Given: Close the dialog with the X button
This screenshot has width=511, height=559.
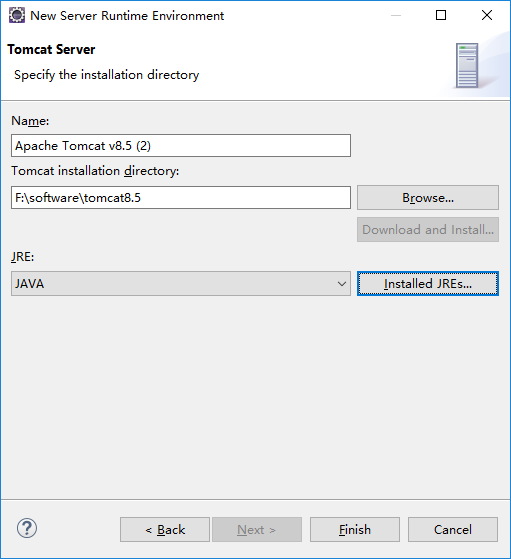Looking at the screenshot, I should click(x=487, y=15).
